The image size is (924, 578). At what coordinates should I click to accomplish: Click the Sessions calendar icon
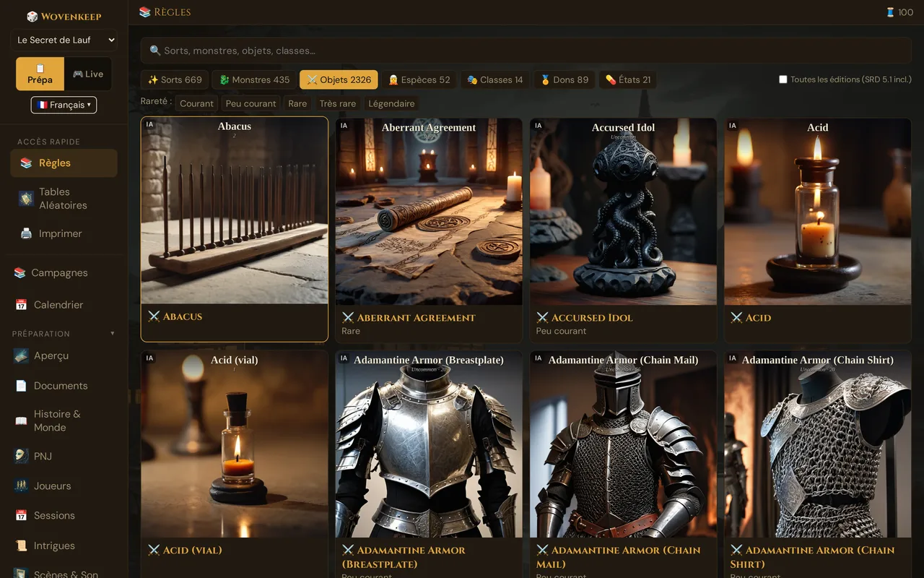[x=22, y=516]
